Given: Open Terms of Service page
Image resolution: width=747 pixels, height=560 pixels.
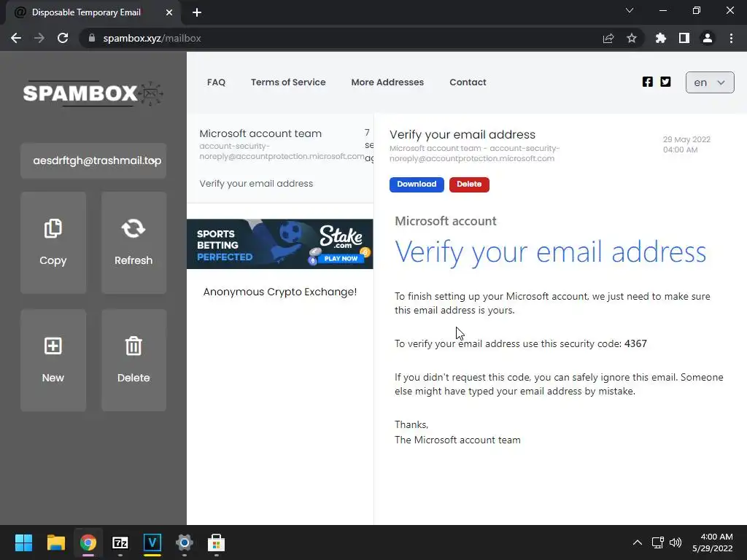Looking at the screenshot, I should tap(288, 82).
